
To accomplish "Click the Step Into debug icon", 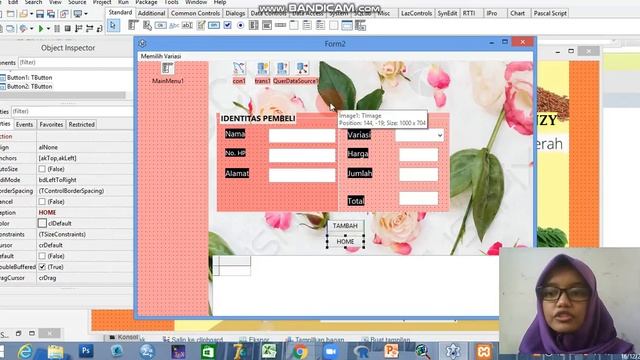I will point(78,29).
